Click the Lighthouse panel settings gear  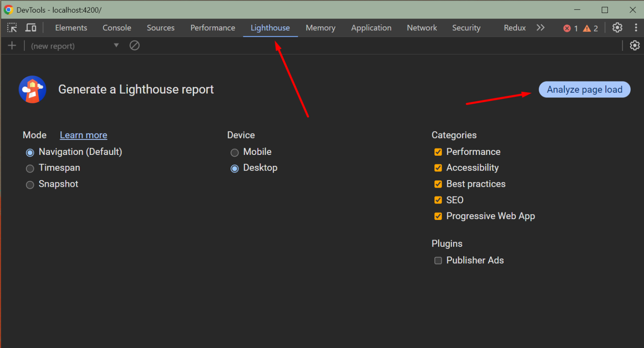[635, 45]
